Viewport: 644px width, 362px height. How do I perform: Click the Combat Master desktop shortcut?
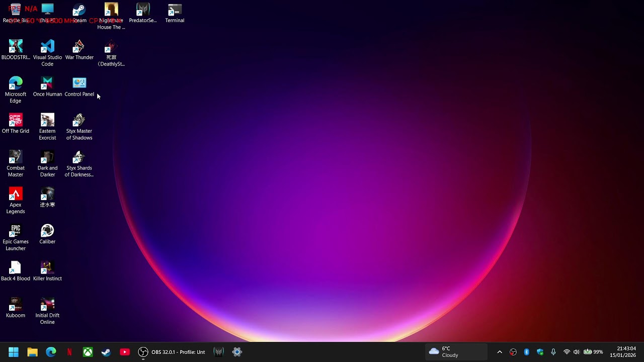(16, 164)
